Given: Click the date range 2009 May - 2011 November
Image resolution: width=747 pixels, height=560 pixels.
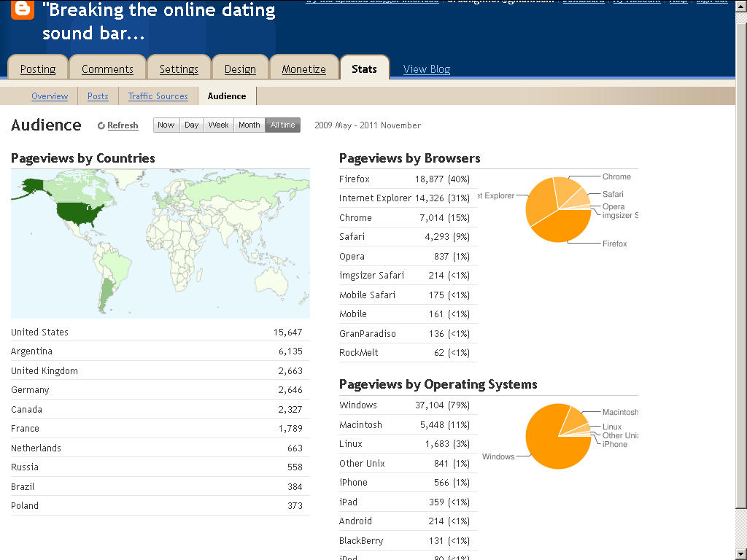Looking at the screenshot, I should pos(368,125).
